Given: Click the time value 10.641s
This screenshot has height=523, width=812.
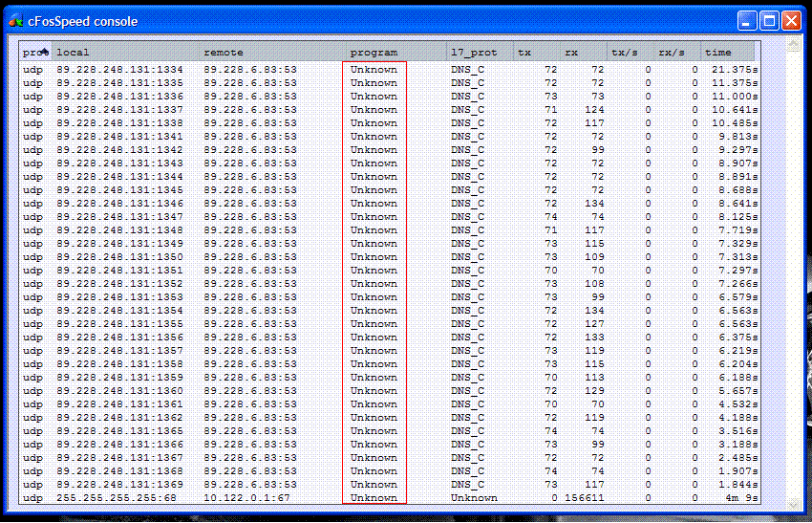Looking at the screenshot, I should [736, 110].
